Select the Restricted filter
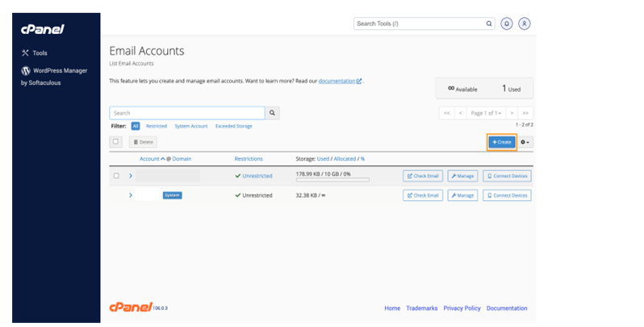Viewport: 644px width, 327px height. pos(156,127)
